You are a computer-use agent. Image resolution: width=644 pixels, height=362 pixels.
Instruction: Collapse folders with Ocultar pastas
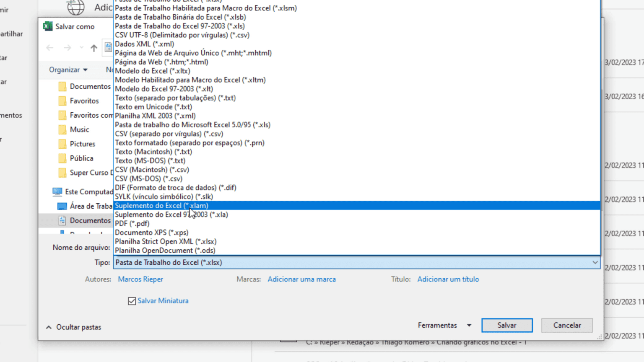click(x=74, y=327)
